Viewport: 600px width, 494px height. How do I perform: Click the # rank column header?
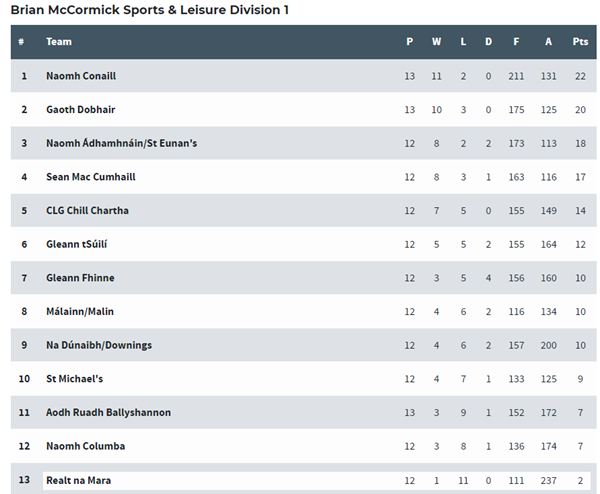pyautogui.click(x=21, y=42)
